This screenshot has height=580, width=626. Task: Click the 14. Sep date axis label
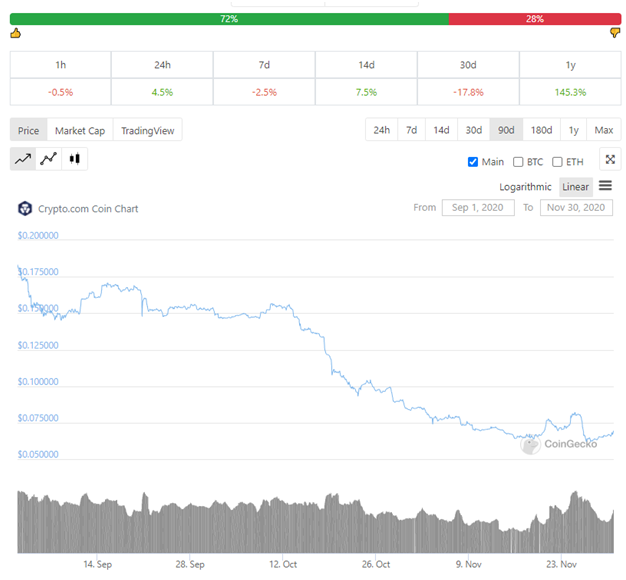click(x=97, y=564)
